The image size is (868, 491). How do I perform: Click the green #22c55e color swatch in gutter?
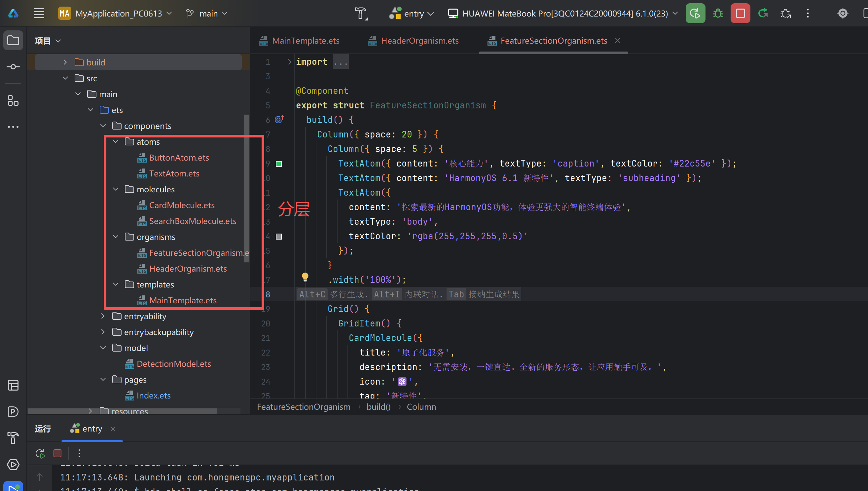279,164
